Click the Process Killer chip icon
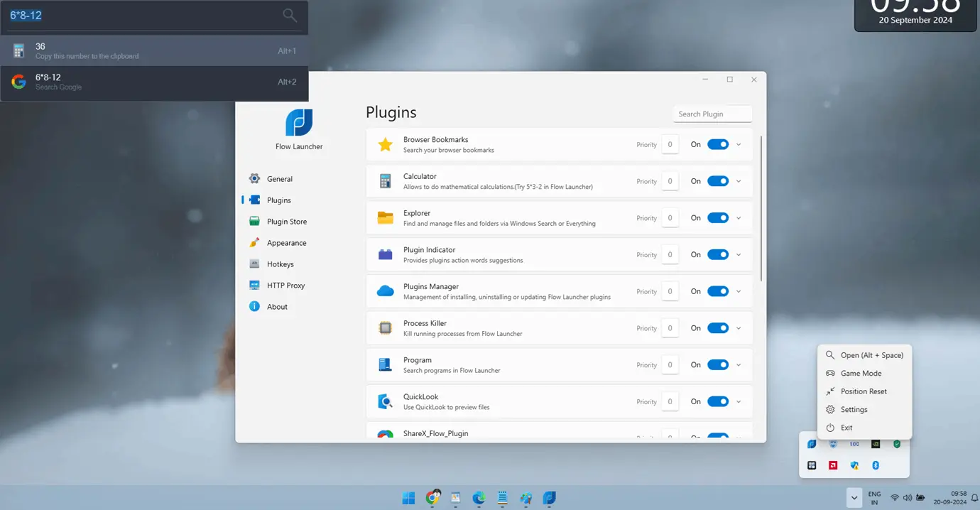The width and height of the screenshot is (980, 510). (385, 328)
